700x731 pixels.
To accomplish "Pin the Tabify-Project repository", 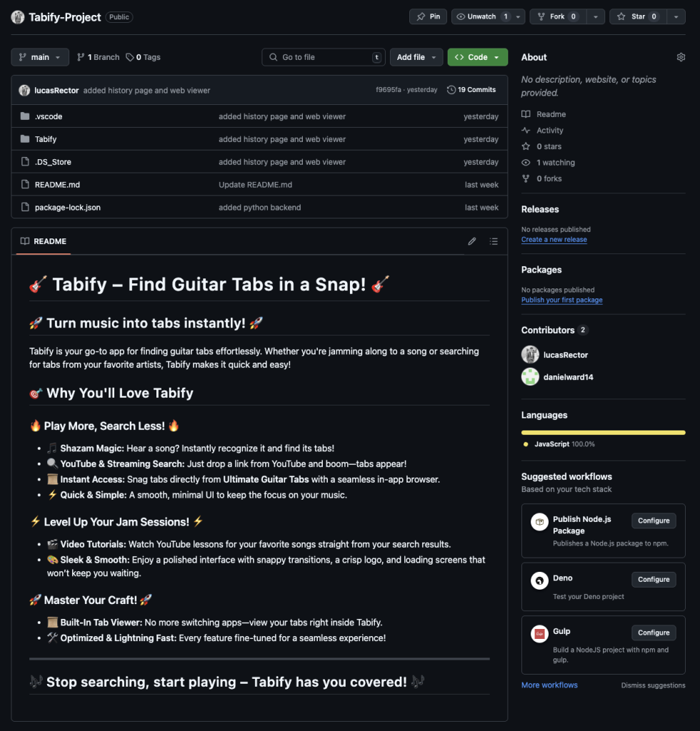I will click(428, 16).
